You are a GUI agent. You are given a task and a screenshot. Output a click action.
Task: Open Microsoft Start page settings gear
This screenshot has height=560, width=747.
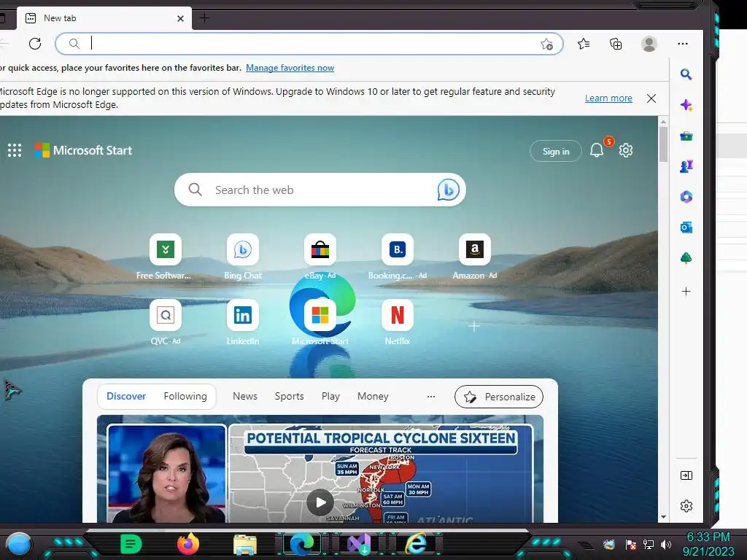coord(625,150)
